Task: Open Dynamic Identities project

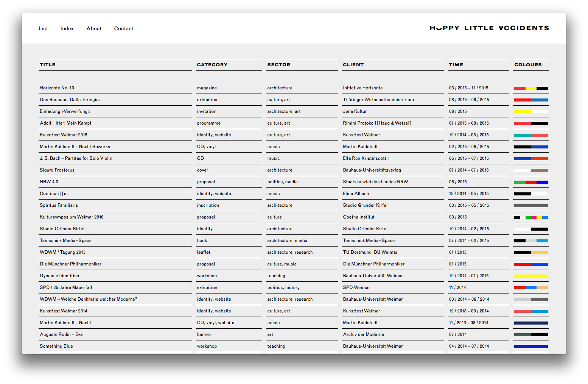Action: [x=59, y=276]
